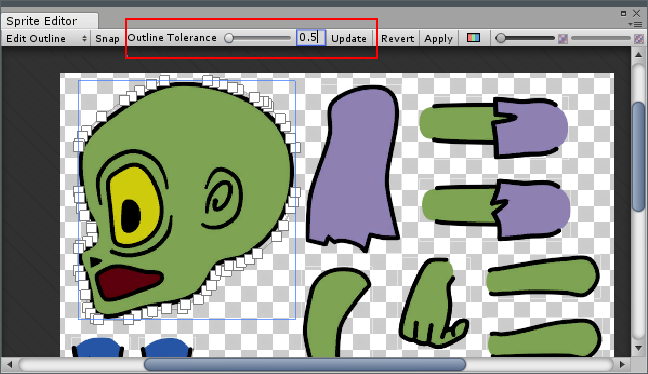Click the Outline Tolerance slider handle

click(x=229, y=38)
